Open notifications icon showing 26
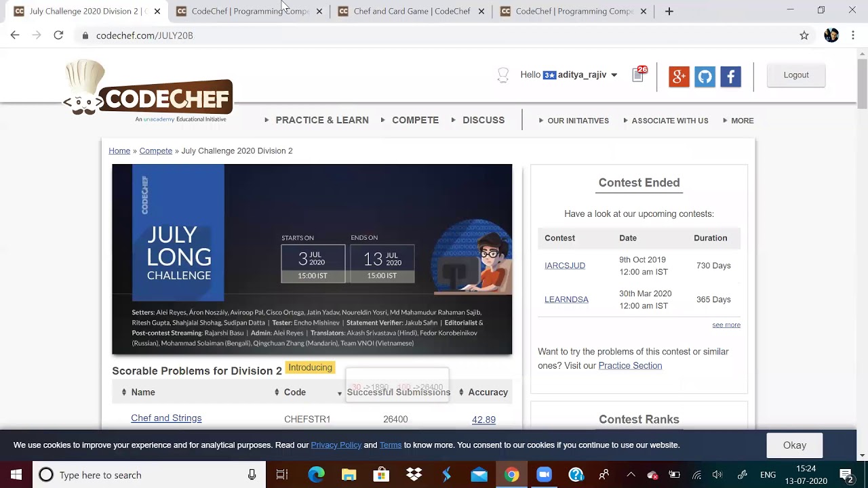The height and width of the screenshot is (488, 868). pos(639,74)
